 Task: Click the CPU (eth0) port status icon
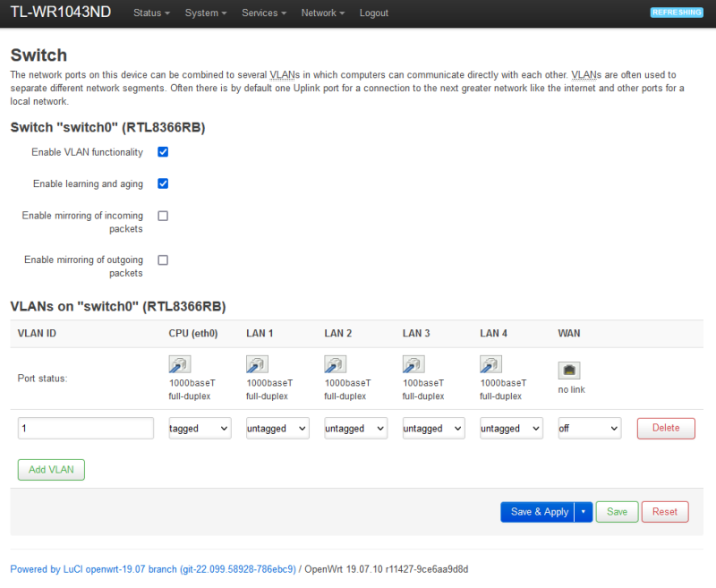pyautogui.click(x=180, y=364)
